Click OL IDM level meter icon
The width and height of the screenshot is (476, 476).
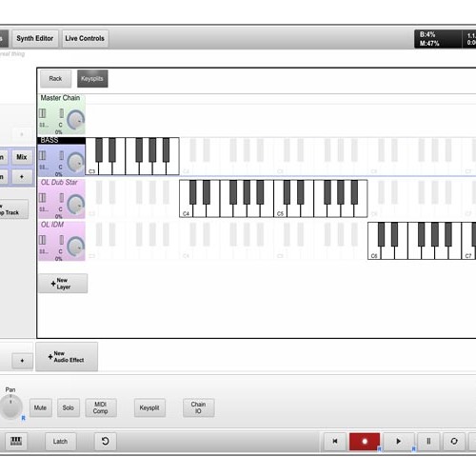point(42,240)
